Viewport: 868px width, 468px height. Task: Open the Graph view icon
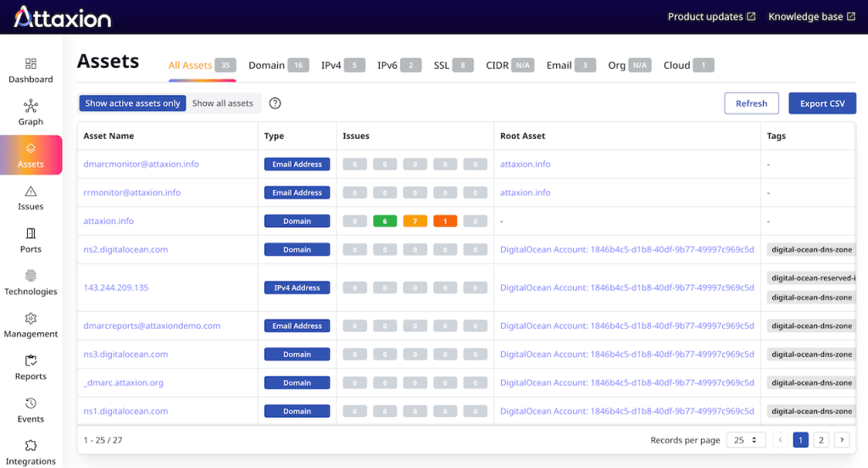point(31,106)
